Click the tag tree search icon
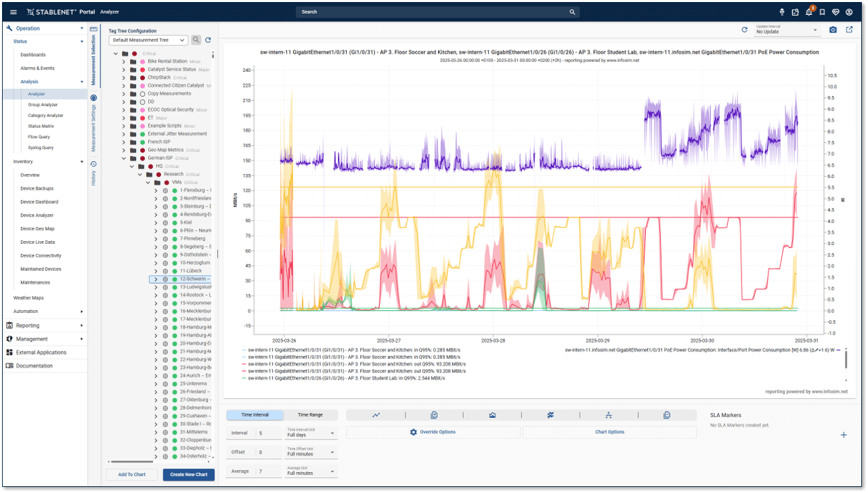The height and width of the screenshot is (493, 868). (196, 41)
